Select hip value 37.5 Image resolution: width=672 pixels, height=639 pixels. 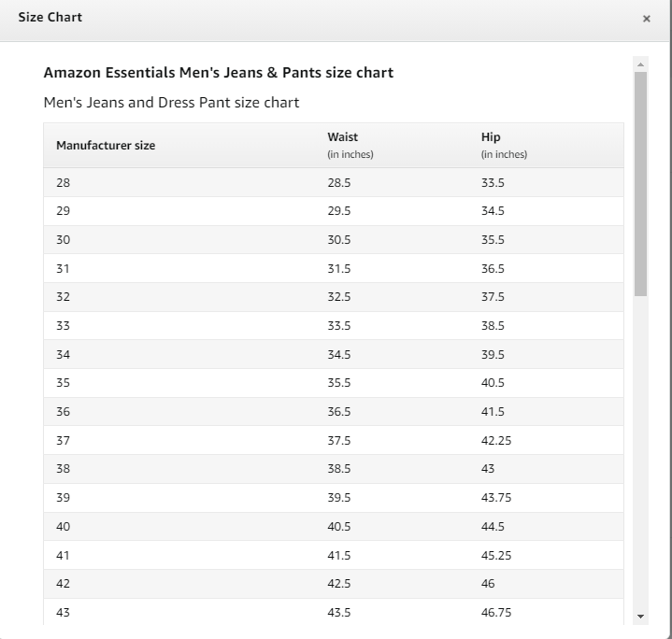point(493,296)
